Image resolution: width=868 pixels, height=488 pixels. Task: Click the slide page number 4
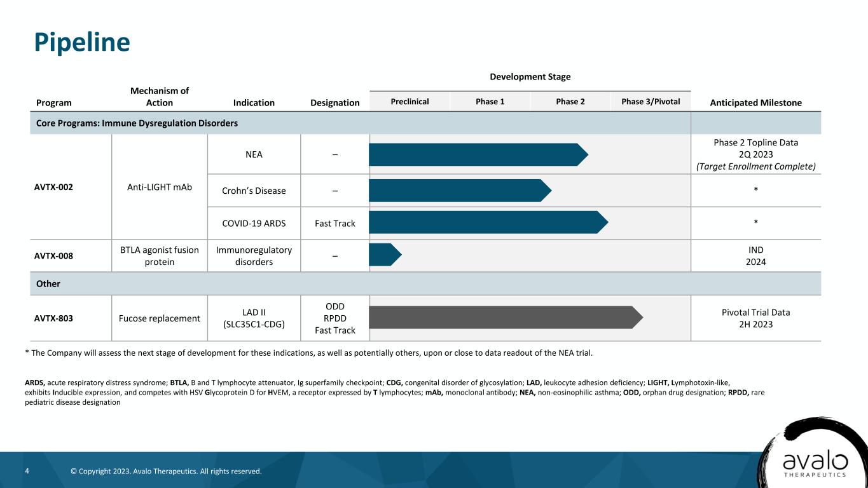27,471
